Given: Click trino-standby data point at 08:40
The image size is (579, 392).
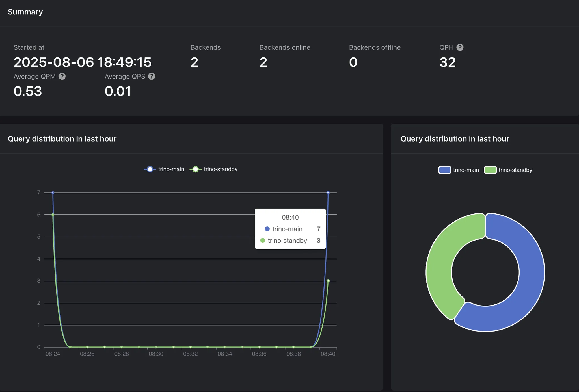Looking at the screenshot, I should click(x=328, y=281).
